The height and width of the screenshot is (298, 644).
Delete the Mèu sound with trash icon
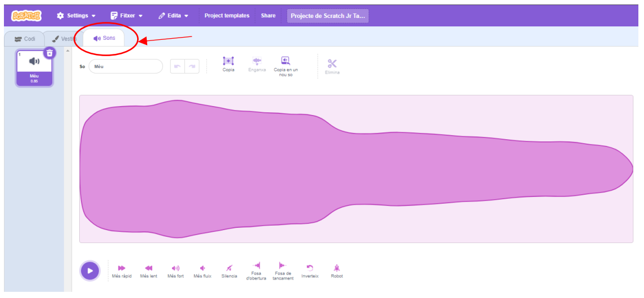pyautogui.click(x=49, y=53)
